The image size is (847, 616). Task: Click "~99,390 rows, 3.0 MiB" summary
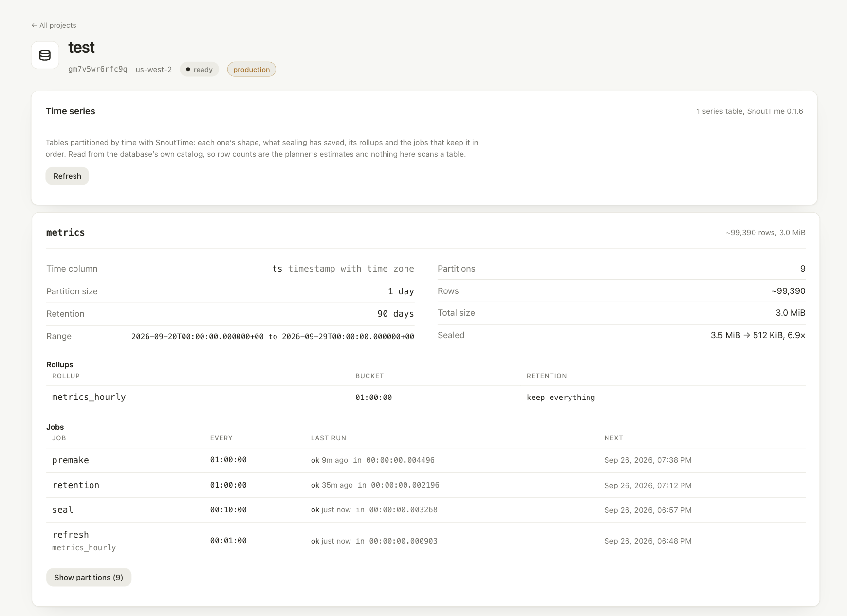765,233
